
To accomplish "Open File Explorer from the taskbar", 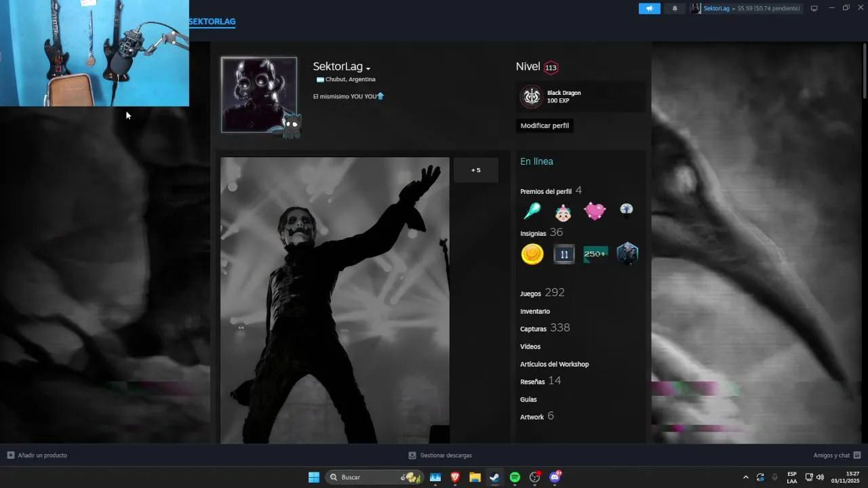I will coord(475,477).
